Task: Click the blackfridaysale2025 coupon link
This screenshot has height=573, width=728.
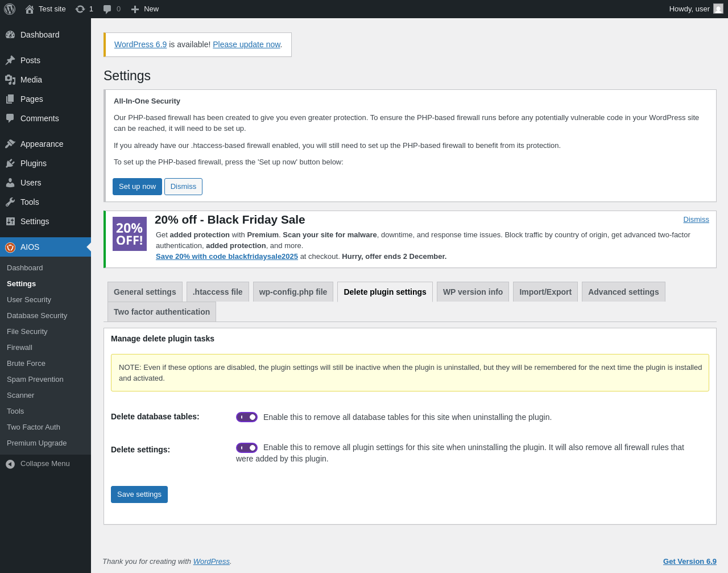Action: pos(227,257)
